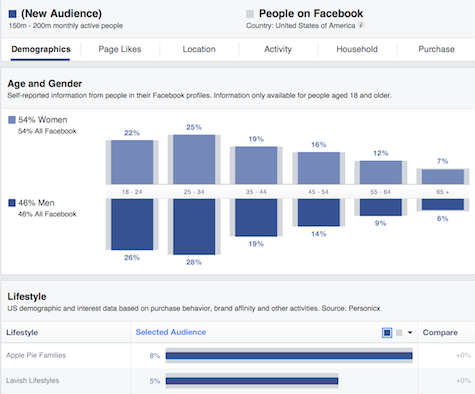
Task: Click the +0% compare value for Lavish Lifestyles
Action: coord(463,381)
